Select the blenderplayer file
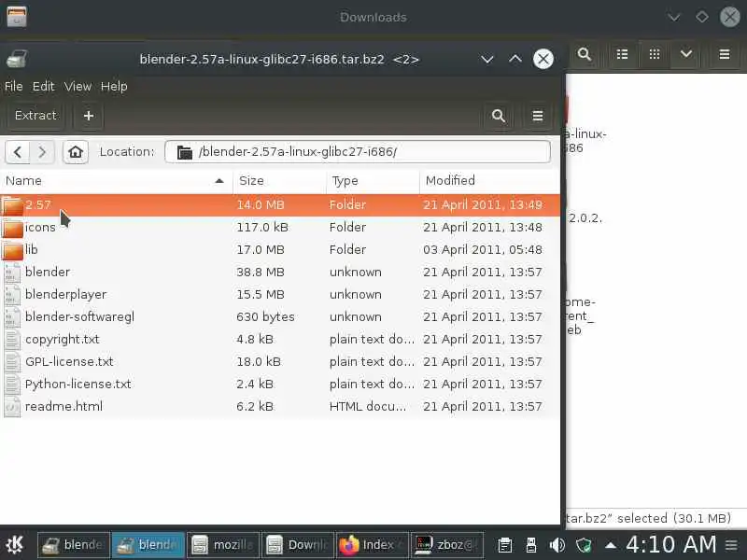This screenshot has height=560, width=747. tap(280, 294)
